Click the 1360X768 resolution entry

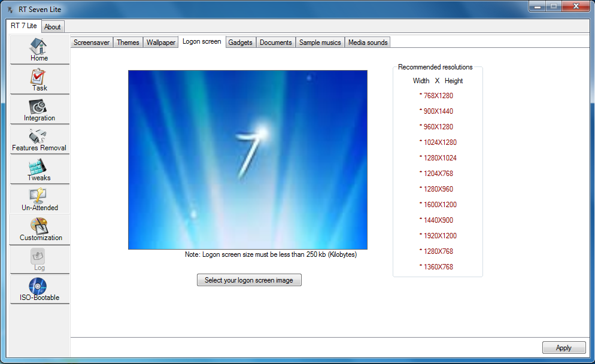pyautogui.click(x=436, y=267)
